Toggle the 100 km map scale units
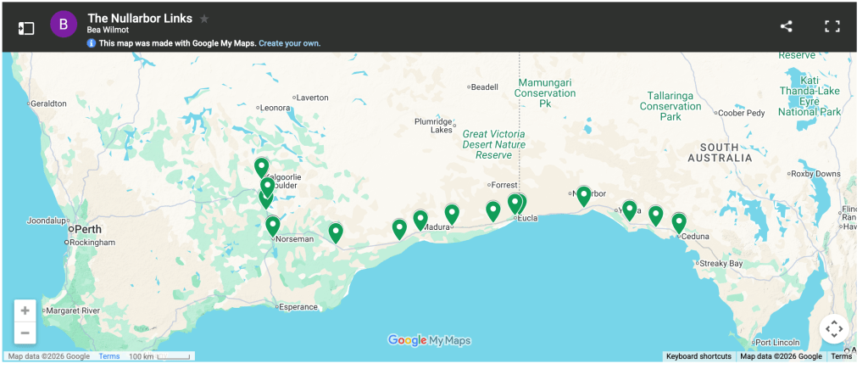This screenshot has width=868, height=369. (x=159, y=356)
